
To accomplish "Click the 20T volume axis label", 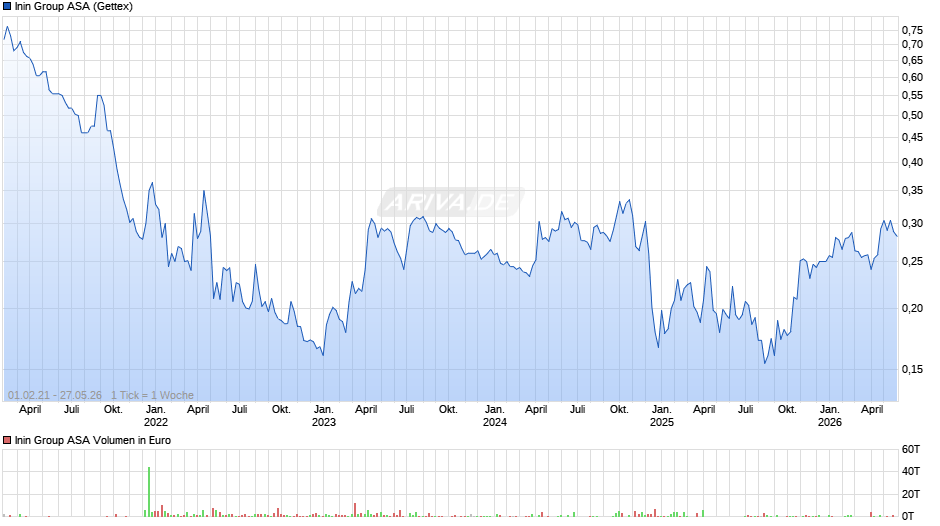I will pyautogui.click(x=911, y=494).
